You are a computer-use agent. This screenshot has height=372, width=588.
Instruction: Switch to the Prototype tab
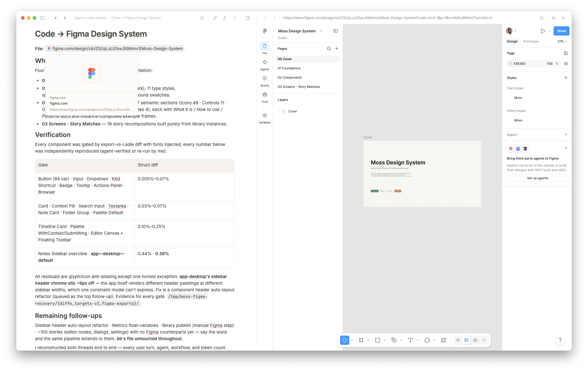[x=531, y=41]
